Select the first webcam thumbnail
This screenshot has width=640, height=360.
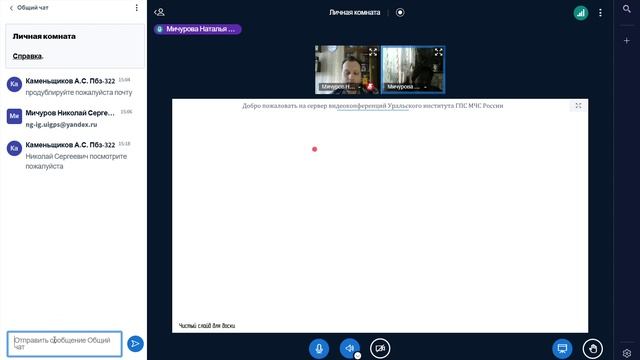click(x=347, y=70)
